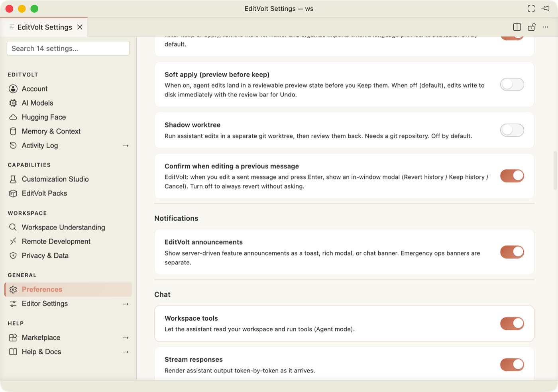Open EditVolt Packs box icon

point(13,194)
